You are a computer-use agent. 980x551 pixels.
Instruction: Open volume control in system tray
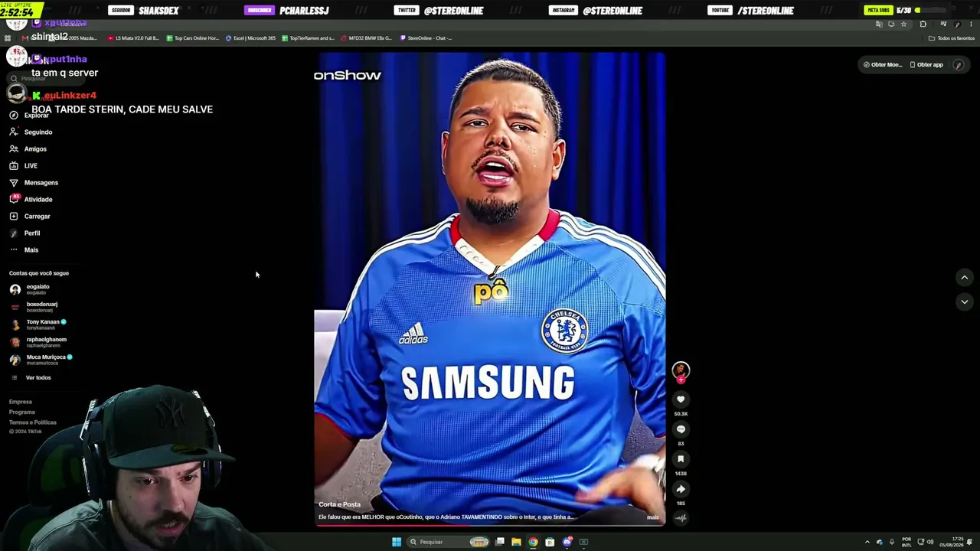[x=931, y=542]
